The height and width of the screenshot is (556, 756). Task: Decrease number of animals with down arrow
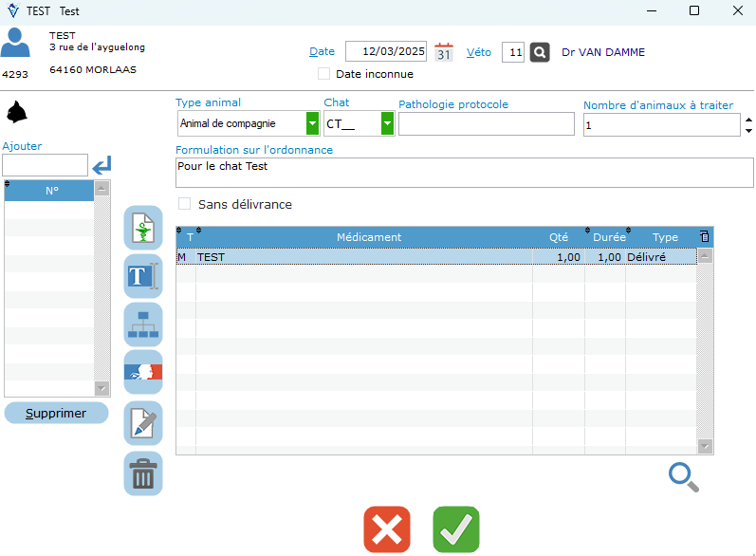click(748, 131)
